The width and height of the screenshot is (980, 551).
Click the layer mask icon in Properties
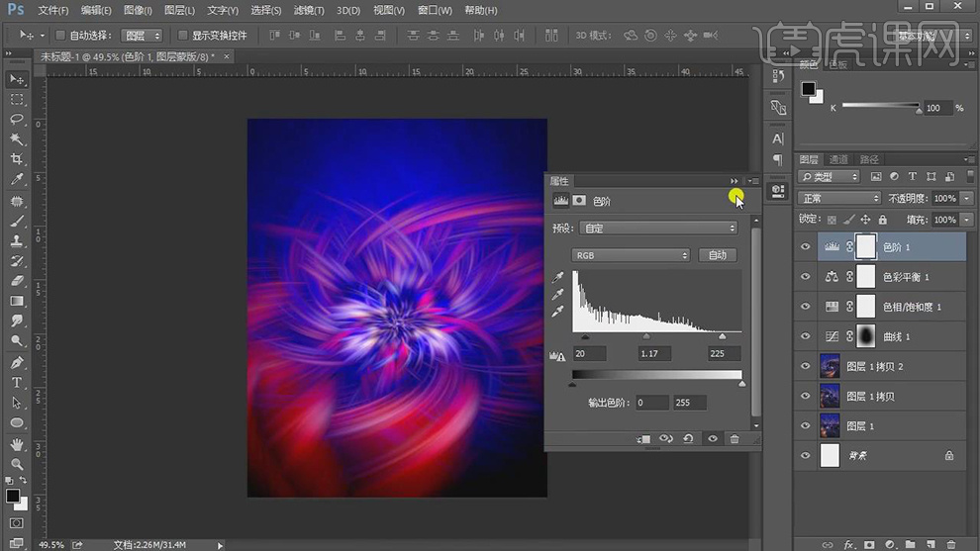[x=579, y=201]
